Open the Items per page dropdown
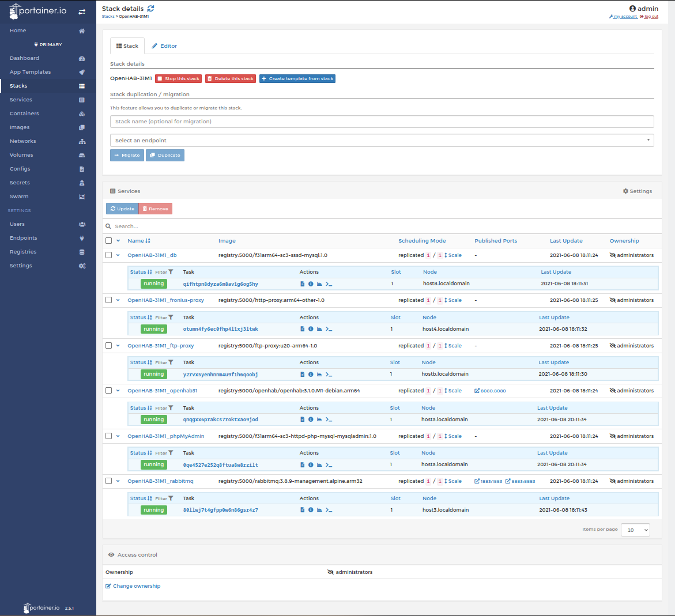 click(x=635, y=530)
